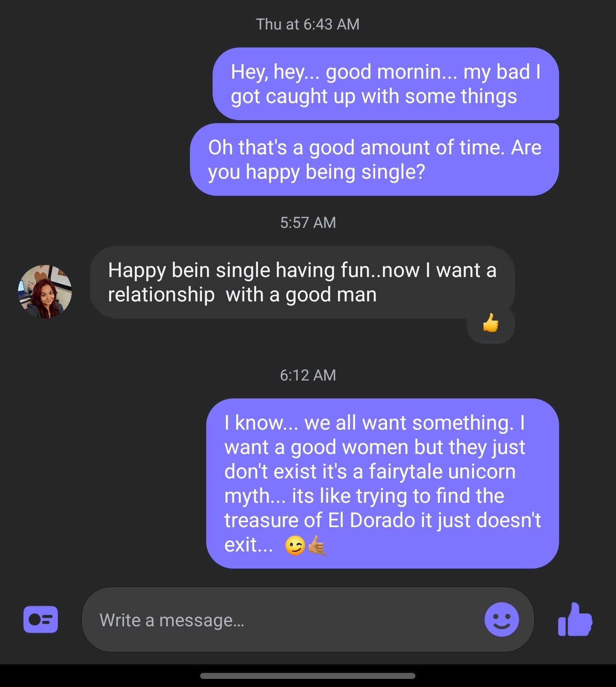The height and width of the screenshot is (687, 616).
Task: Tap the 6:12 AM timestamp
Action: (x=308, y=375)
